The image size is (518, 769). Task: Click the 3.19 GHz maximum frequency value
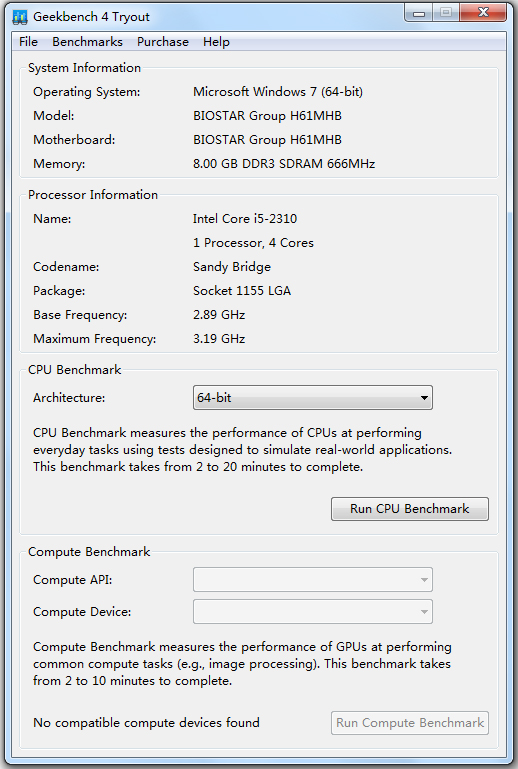coord(219,339)
